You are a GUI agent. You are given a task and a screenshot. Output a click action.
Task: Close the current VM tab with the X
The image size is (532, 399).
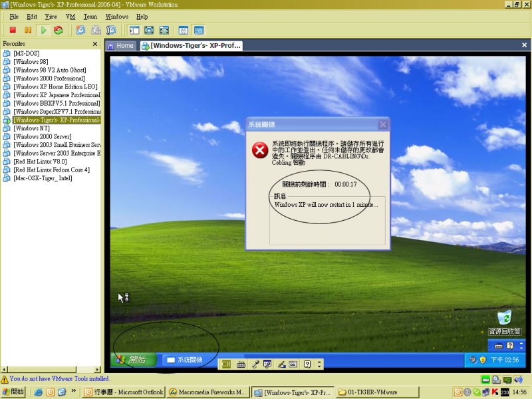tap(524, 45)
